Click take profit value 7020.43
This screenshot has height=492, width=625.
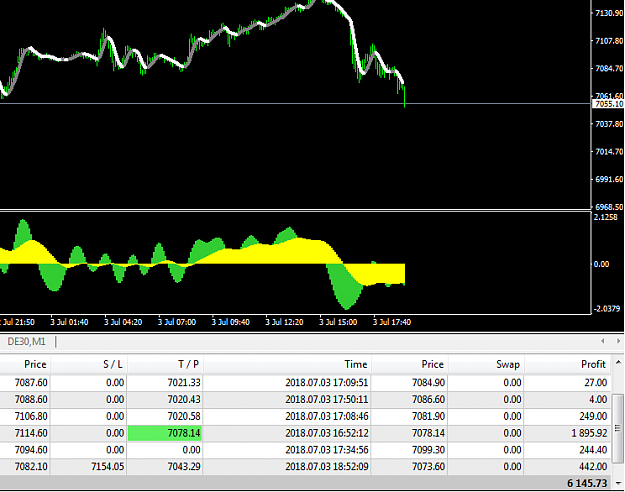tap(184, 400)
